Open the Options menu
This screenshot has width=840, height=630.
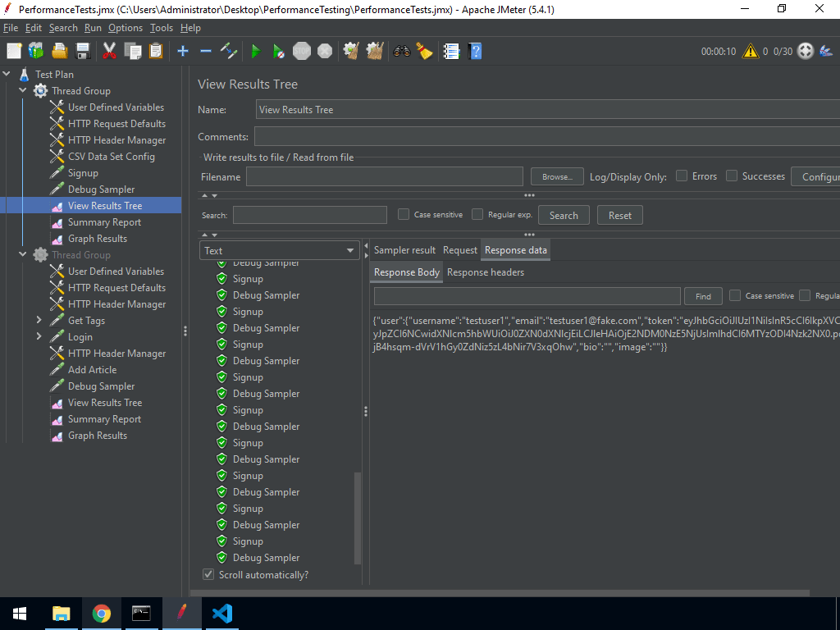click(x=125, y=27)
